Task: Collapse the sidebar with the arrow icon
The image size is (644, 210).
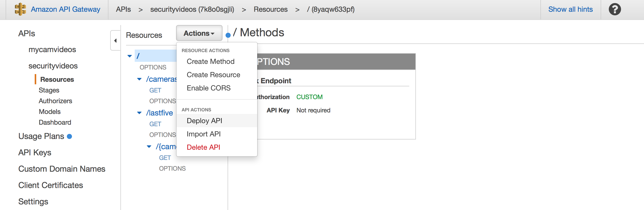Action: point(115,41)
